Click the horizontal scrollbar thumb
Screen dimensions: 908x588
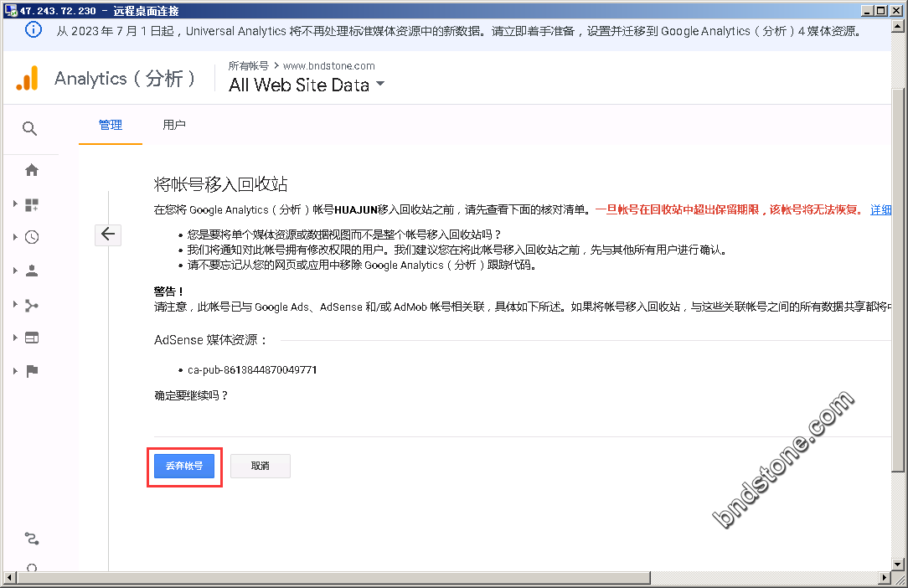[333, 577]
